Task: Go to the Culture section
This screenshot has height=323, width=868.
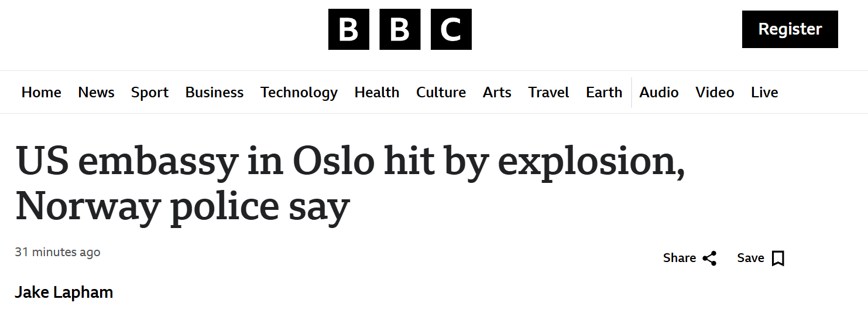Action: [441, 93]
